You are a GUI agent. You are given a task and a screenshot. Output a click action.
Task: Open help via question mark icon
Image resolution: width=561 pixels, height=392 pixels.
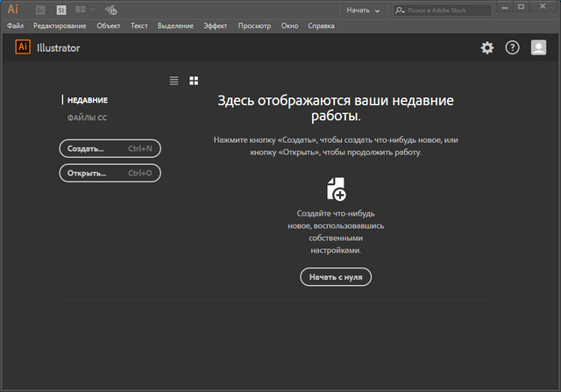click(x=513, y=48)
